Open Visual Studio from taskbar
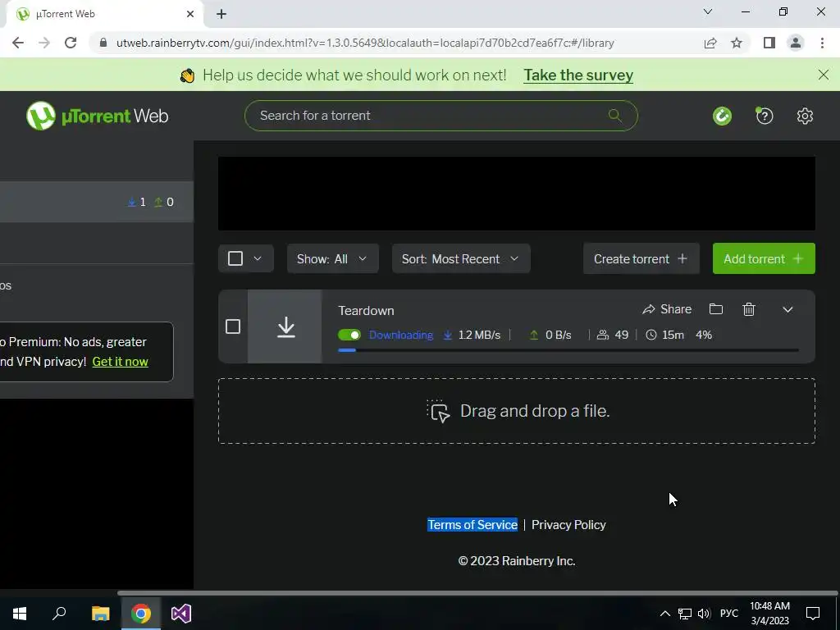 (x=181, y=614)
